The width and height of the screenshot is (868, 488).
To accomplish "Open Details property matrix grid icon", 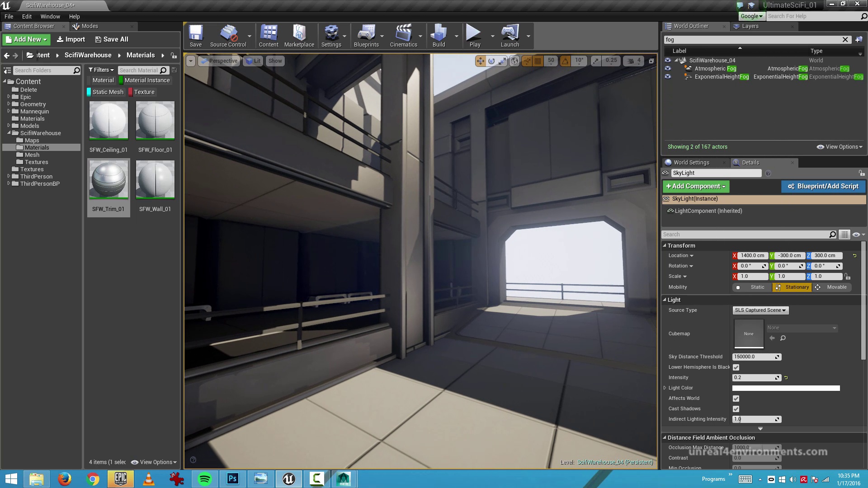I will [x=844, y=235].
